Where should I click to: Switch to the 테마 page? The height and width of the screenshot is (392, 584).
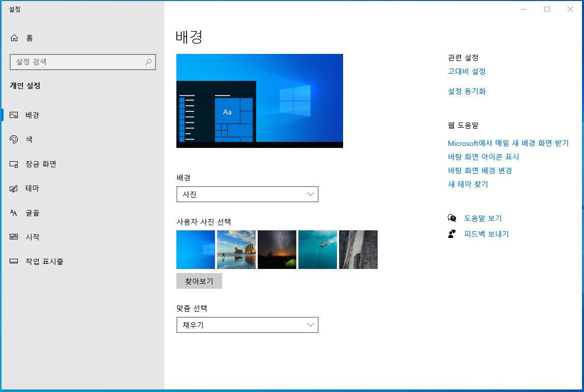point(32,189)
